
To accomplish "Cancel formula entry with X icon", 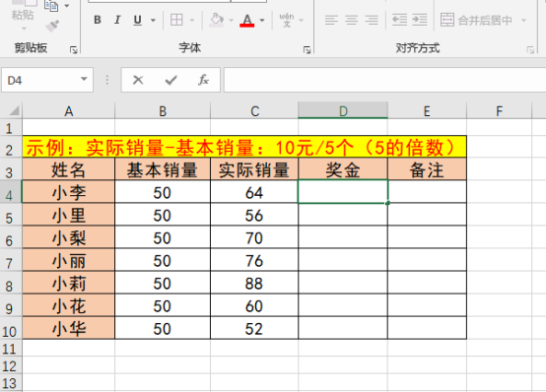I will click(x=138, y=80).
